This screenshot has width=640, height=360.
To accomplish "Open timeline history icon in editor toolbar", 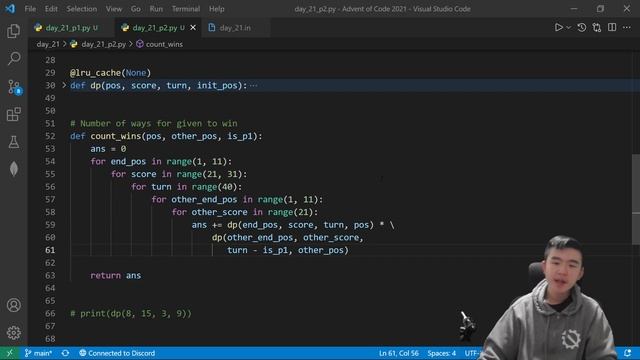I will coord(582,27).
